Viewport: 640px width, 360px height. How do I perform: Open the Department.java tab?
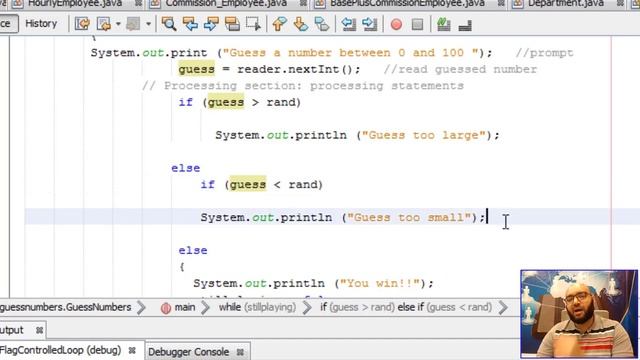click(566, 4)
